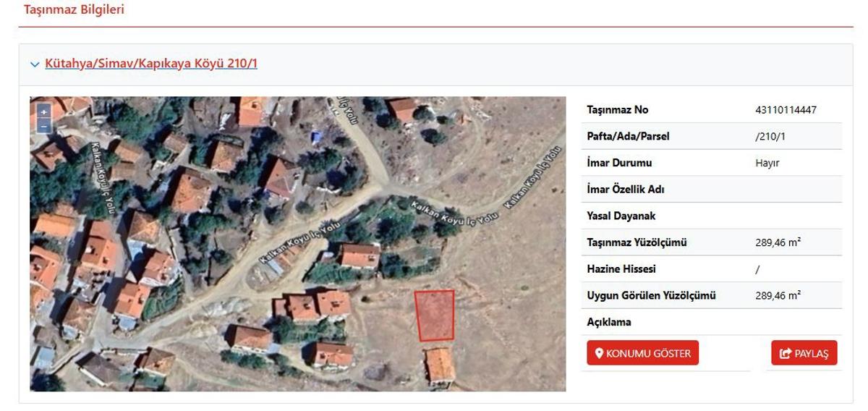Open the Kütahya/Simav/Kapıkaya Köyü 210/1 link
This screenshot has width=868, height=411.
point(151,64)
